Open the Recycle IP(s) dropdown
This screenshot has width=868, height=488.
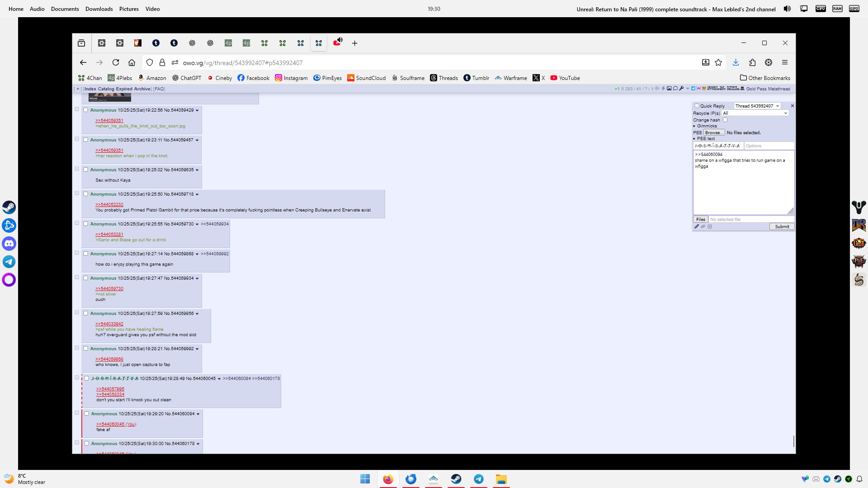(x=755, y=113)
